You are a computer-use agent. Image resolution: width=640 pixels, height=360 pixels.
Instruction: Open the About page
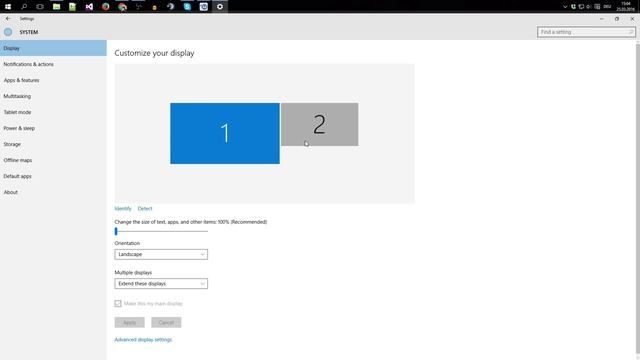pos(53,192)
